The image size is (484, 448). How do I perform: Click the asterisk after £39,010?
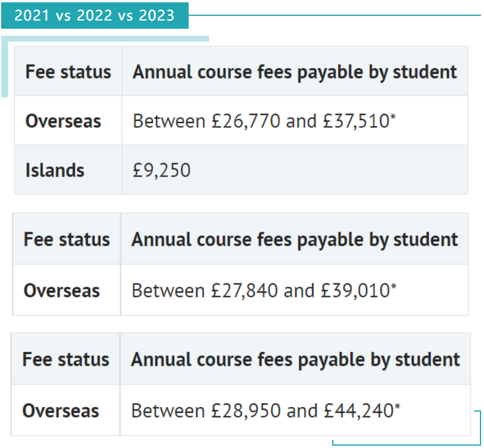pos(393,287)
